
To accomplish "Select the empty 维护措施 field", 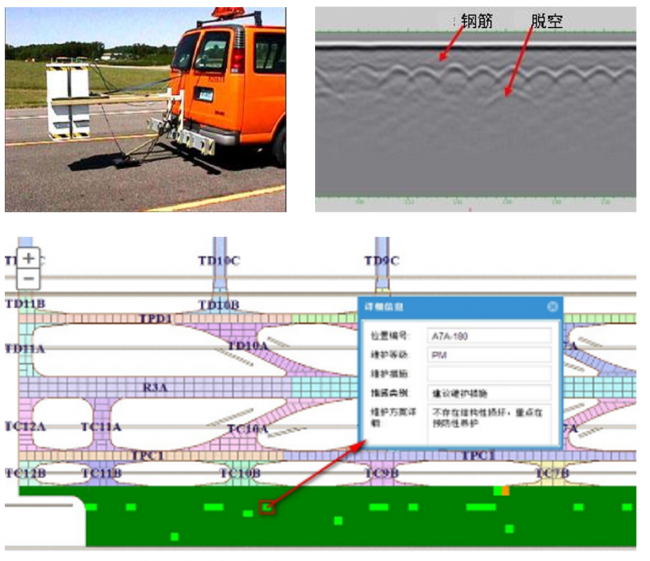I will tap(488, 374).
